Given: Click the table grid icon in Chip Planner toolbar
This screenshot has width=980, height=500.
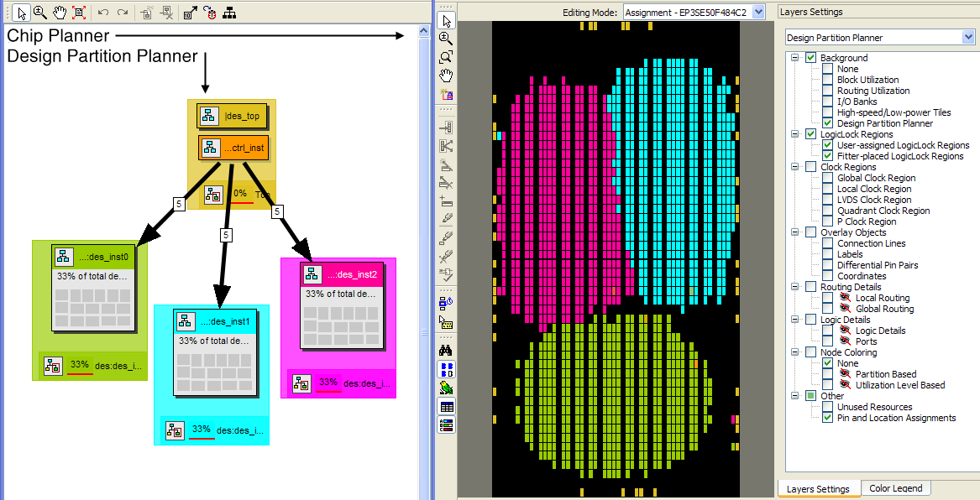Looking at the screenshot, I should 446,407.
